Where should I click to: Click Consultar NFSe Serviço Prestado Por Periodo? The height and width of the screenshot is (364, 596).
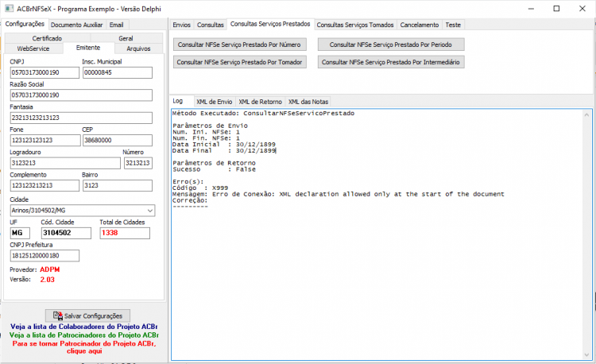(x=391, y=45)
